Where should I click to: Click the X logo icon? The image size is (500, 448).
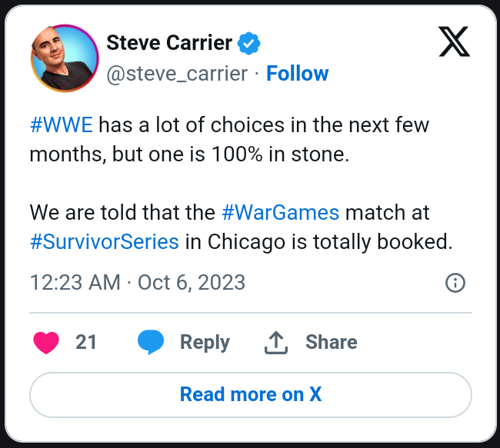[x=454, y=41]
